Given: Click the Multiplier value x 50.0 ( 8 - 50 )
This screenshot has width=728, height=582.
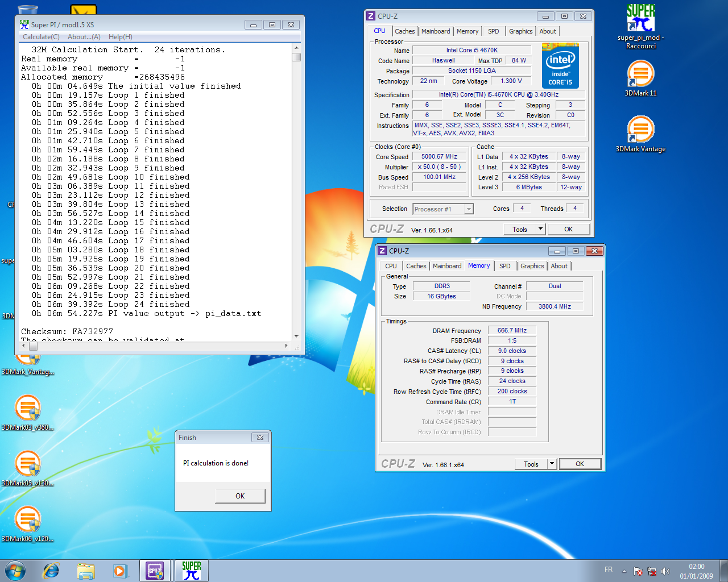Looking at the screenshot, I should tap(439, 167).
